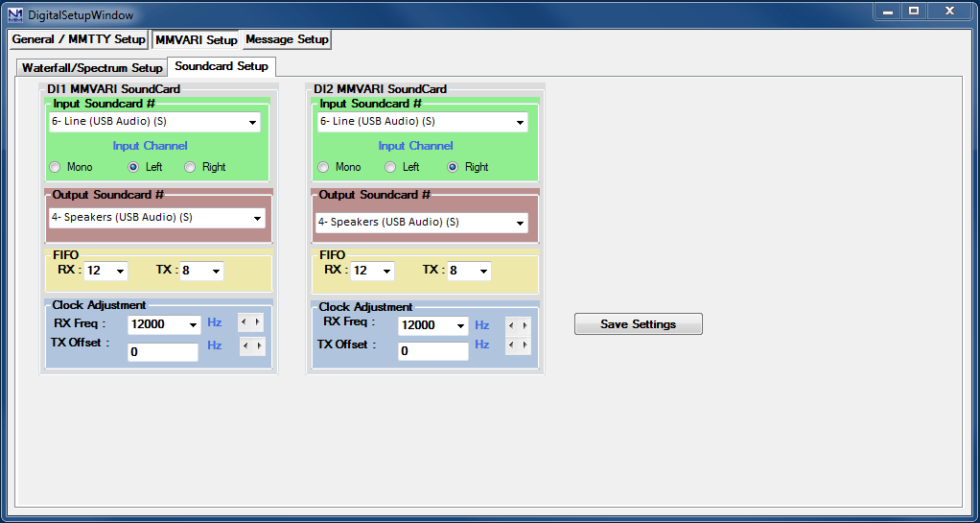
Task: Select the Waterfall/Spectrum Setup sub-tab
Action: point(92,67)
